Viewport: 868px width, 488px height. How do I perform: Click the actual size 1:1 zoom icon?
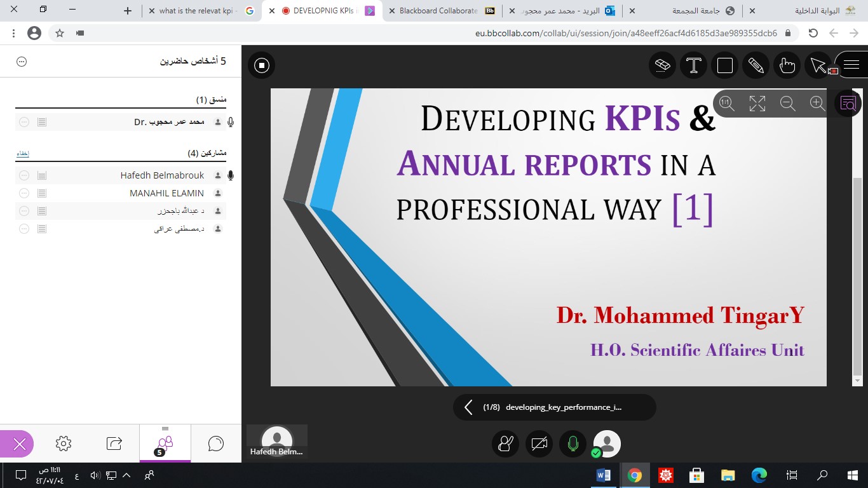coord(727,104)
